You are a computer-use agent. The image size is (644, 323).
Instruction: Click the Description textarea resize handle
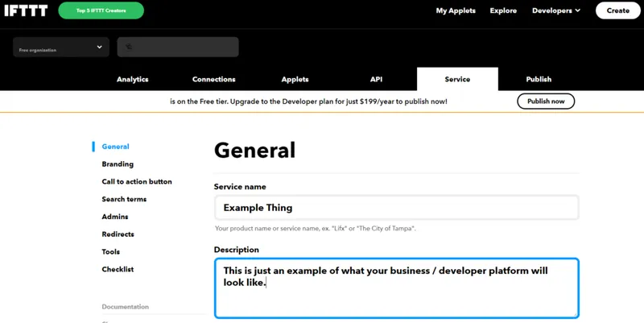[x=575, y=314]
